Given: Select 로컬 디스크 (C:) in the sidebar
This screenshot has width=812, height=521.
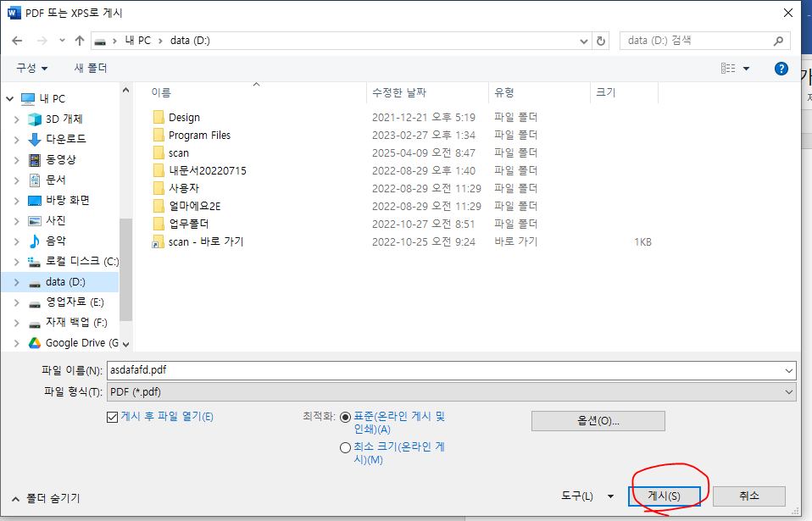Looking at the screenshot, I should tap(82, 261).
